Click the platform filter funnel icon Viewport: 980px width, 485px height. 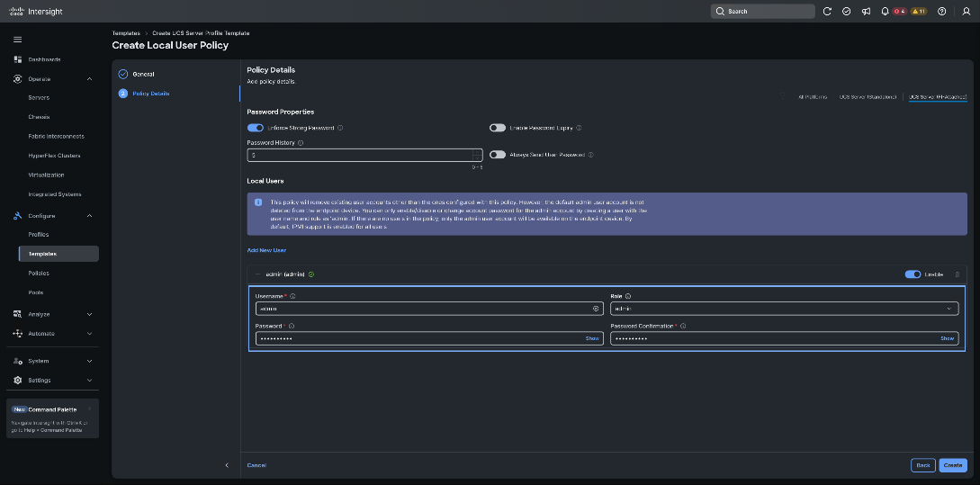782,97
